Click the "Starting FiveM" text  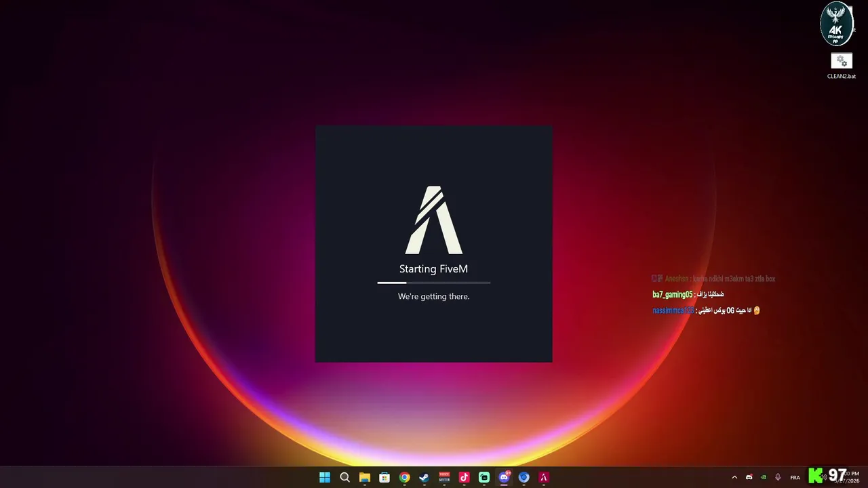[x=433, y=269]
